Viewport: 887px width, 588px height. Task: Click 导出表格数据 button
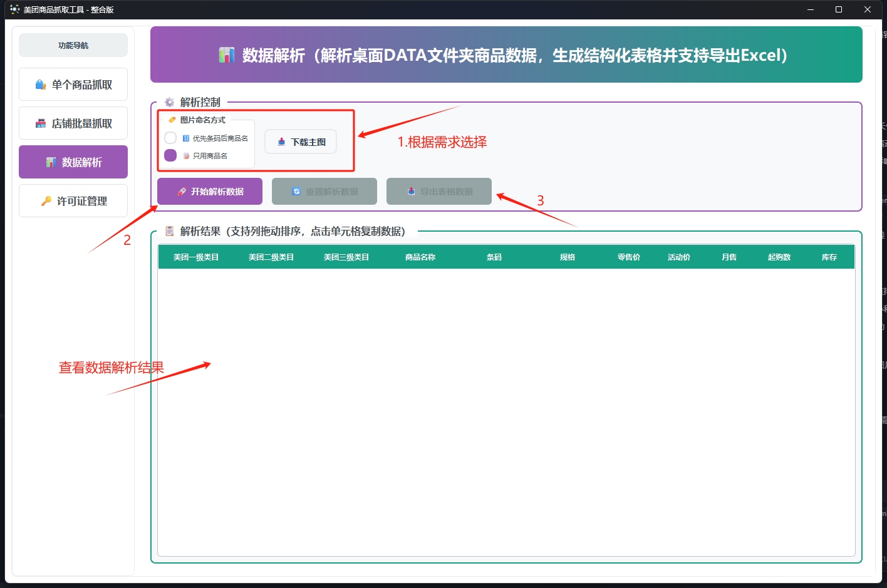point(439,192)
